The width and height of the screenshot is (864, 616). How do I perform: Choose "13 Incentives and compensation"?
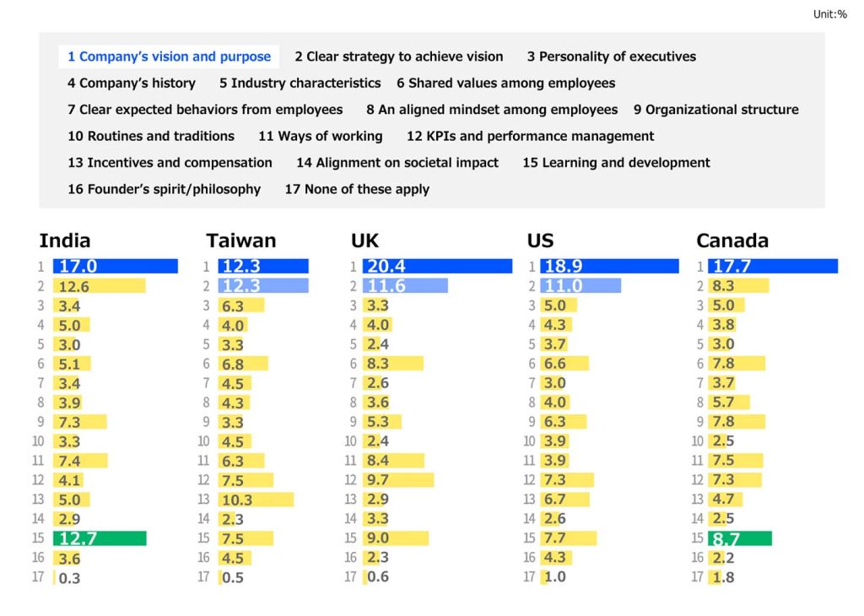170,163
